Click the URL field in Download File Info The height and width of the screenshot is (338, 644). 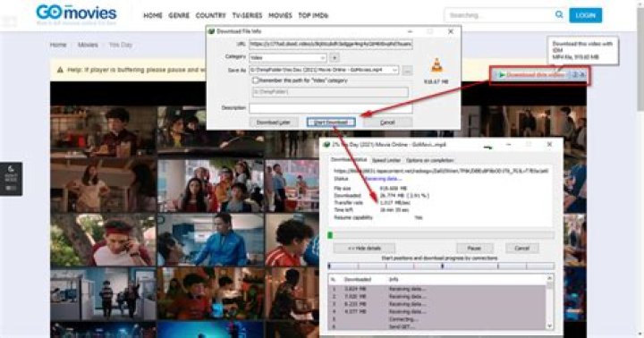pyautogui.click(x=331, y=44)
